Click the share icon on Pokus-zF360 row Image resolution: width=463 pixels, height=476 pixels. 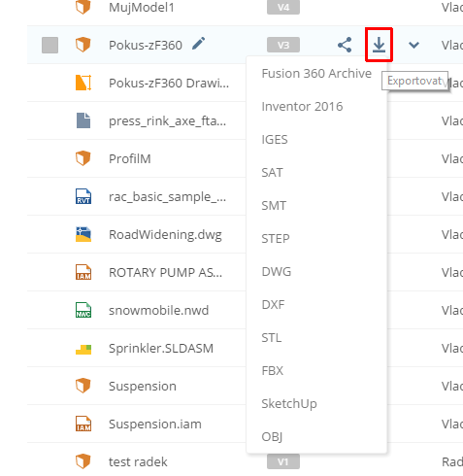click(345, 45)
